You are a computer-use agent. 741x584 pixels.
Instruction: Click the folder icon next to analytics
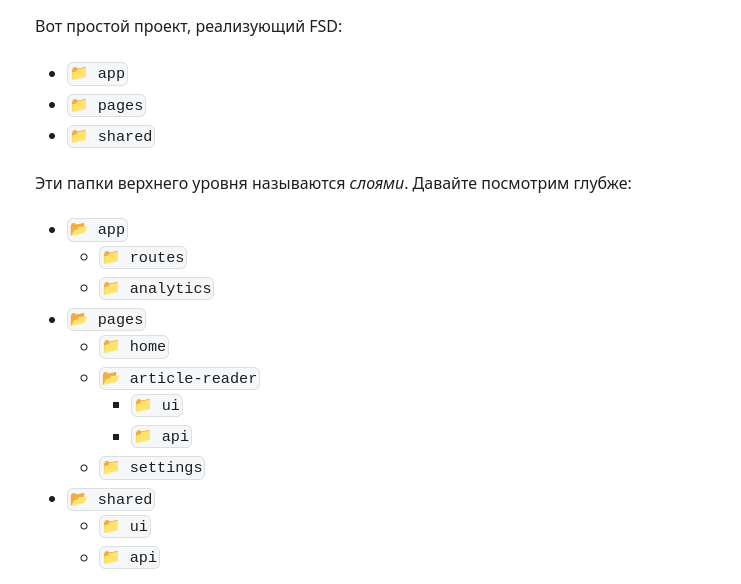tap(111, 288)
